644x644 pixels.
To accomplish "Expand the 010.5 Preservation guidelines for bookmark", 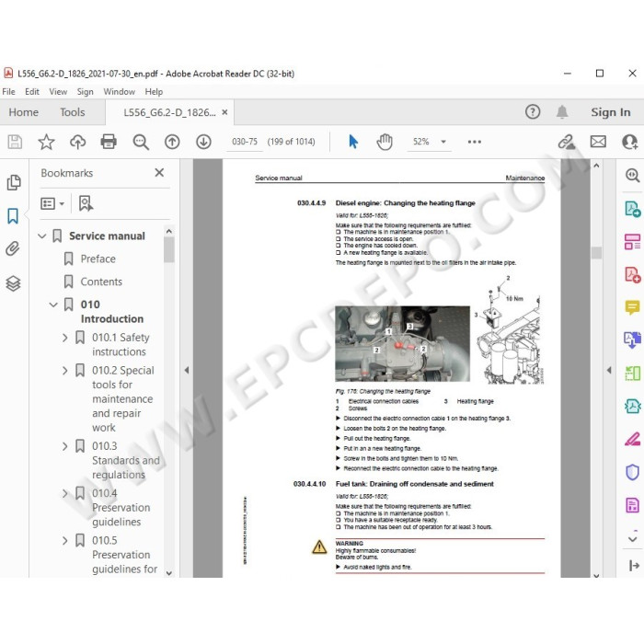I will point(64,541).
